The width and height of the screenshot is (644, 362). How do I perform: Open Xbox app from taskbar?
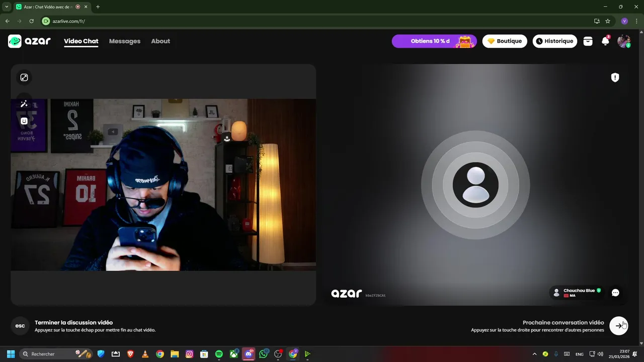pos(233,354)
